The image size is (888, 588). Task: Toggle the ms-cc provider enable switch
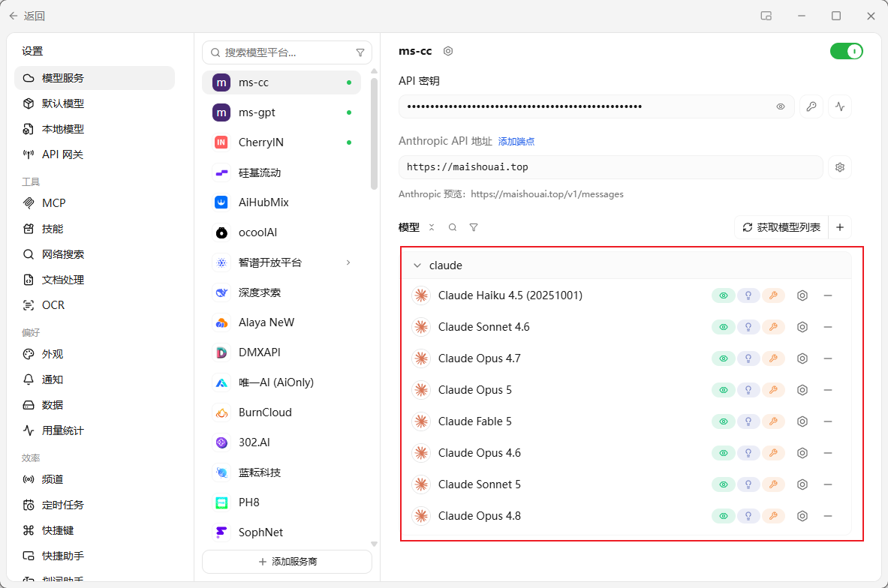pyautogui.click(x=846, y=51)
